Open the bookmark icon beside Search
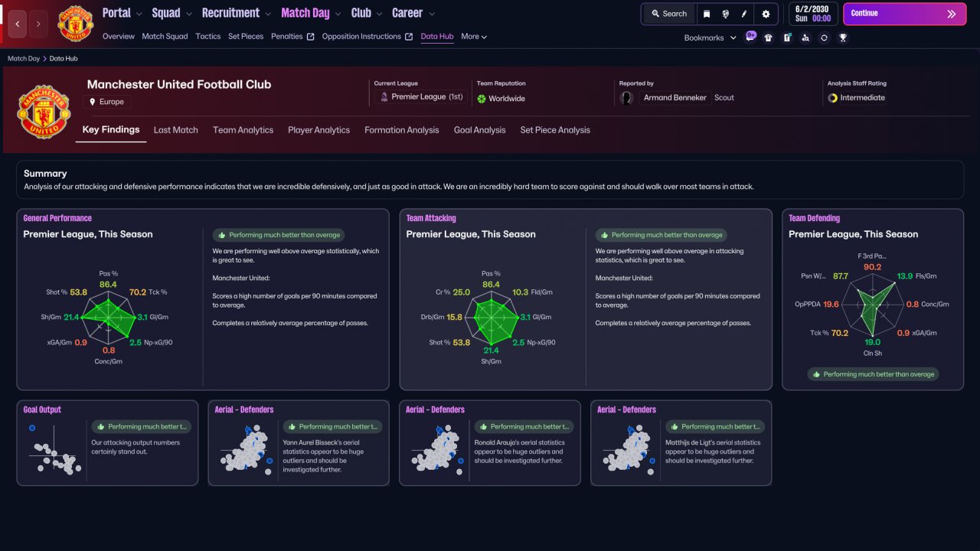This screenshot has width=980, height=551. tap(707, 14)
